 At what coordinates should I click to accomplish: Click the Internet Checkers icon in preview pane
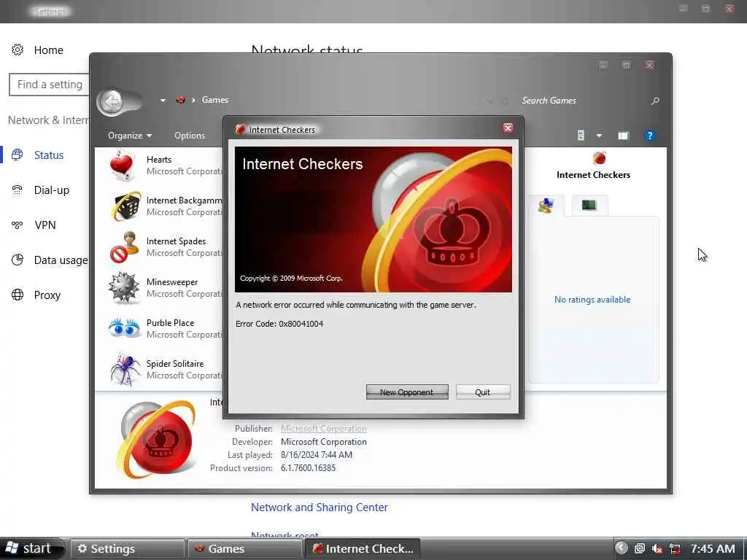(x=600, y=157)
